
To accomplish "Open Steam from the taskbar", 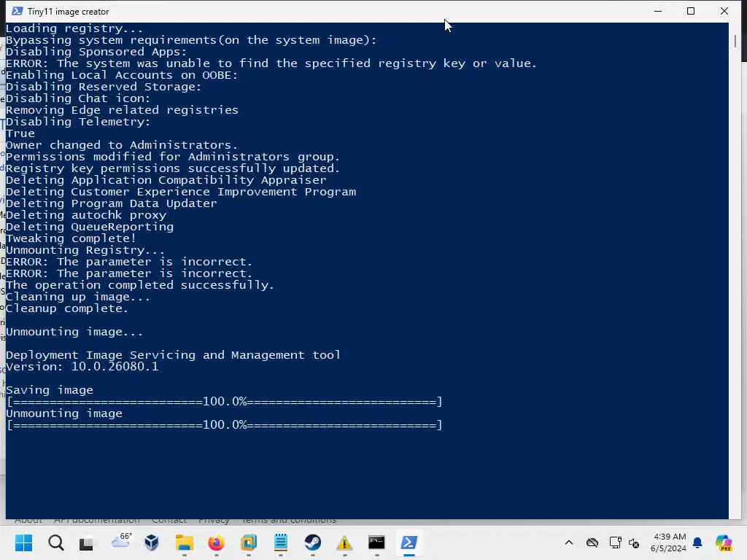I will click(312, 542).
